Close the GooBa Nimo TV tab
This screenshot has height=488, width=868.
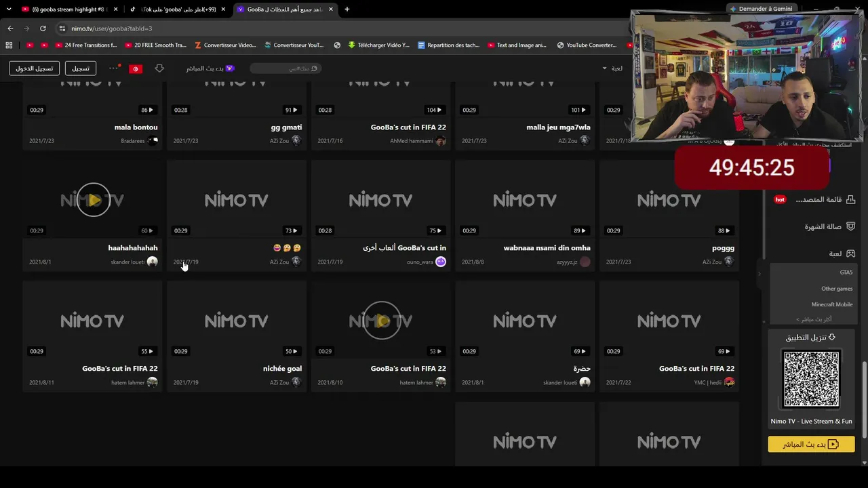(331, 9)
